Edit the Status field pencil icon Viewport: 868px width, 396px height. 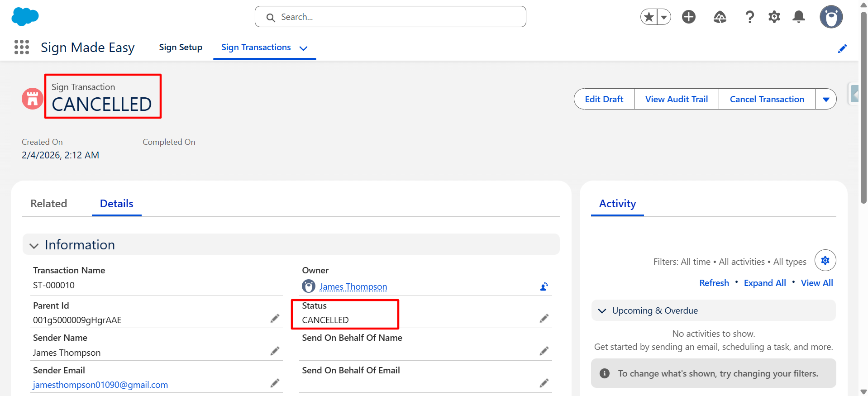(544, 319)
